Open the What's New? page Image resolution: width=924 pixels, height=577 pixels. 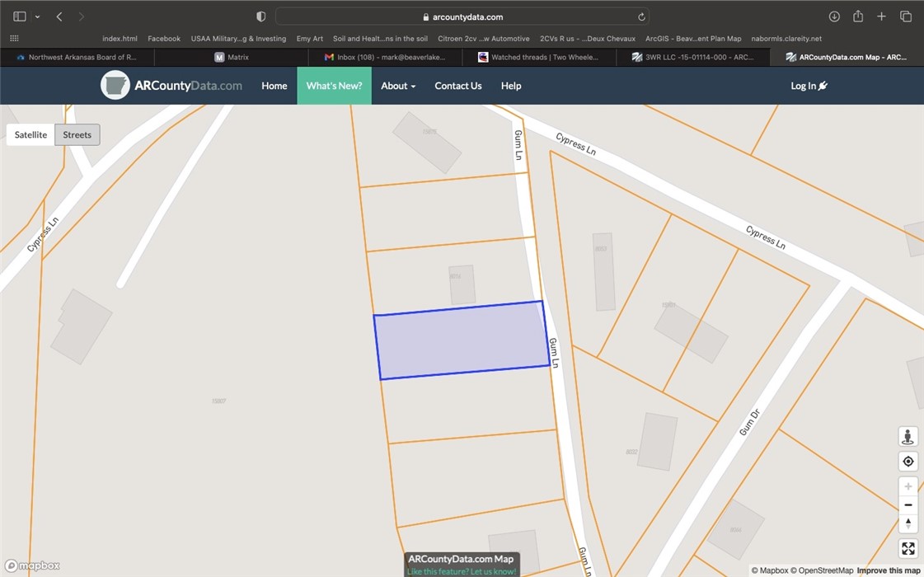(334, 86)
